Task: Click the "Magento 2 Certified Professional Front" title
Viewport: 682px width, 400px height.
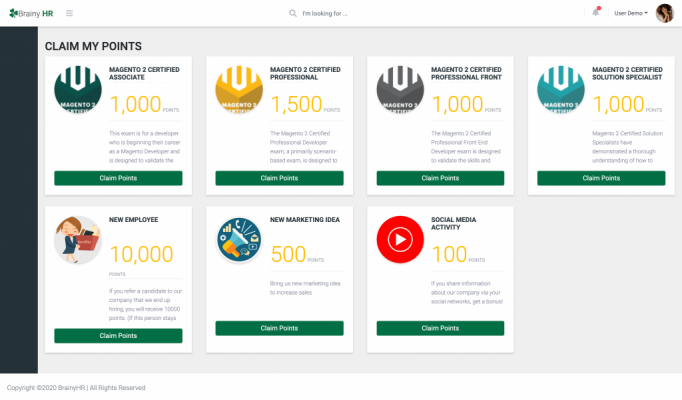Action: pos(466,73)
